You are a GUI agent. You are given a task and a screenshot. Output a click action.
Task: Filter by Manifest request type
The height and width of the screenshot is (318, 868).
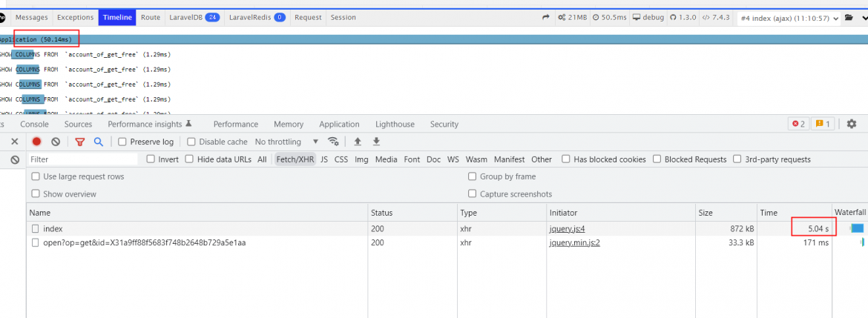pos(509,159)
